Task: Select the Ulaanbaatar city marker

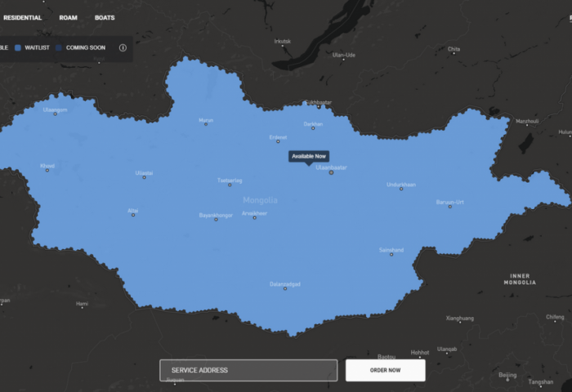Action: (331, 172)
